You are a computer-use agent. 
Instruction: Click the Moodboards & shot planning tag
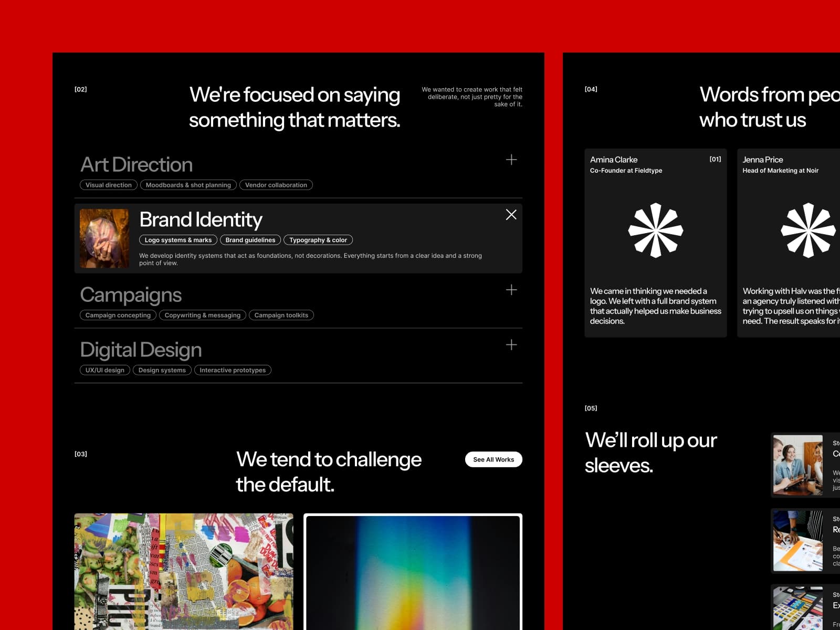pyautogui.click(x=188, y=185)
